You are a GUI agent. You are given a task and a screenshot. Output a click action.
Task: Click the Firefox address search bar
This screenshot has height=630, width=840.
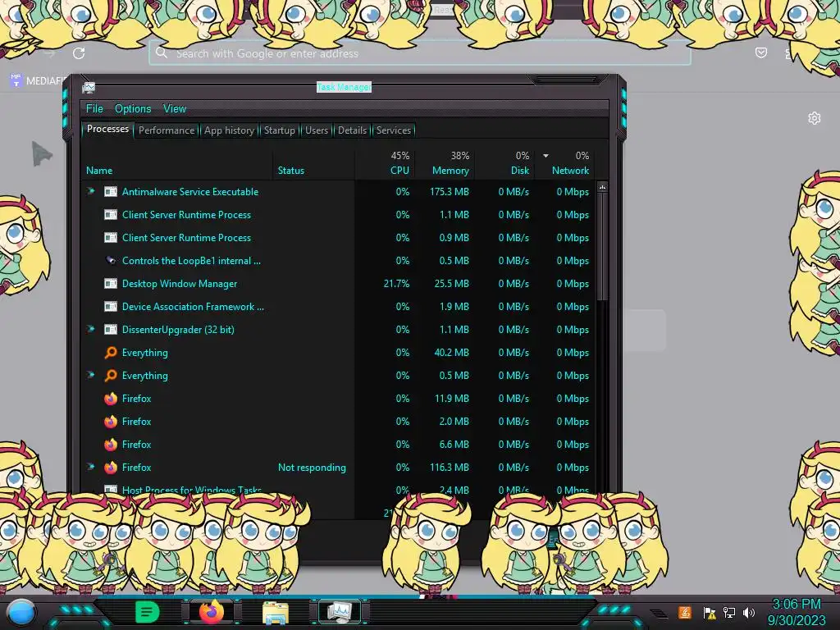419,53
